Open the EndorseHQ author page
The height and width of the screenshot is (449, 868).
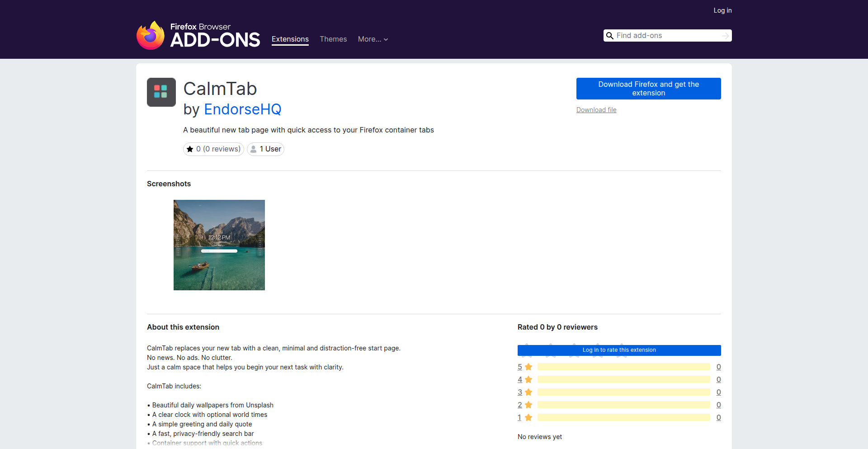tap(242, 109)
